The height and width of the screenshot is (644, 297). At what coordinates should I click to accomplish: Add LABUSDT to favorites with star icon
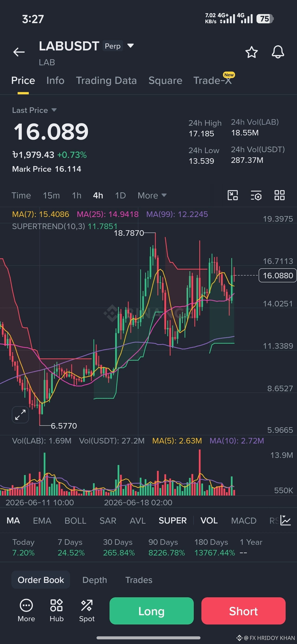click(x=251, y=52)
